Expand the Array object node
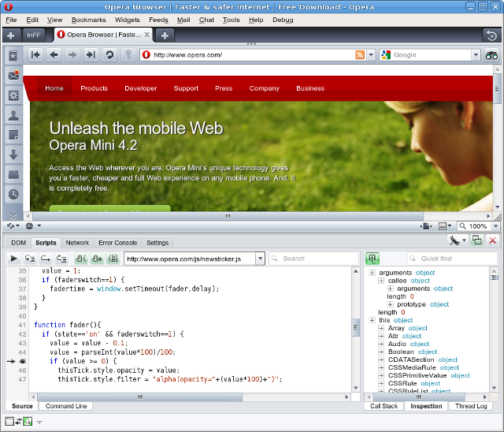This screenshot has height=432, width=504. (x=381, y=328)
